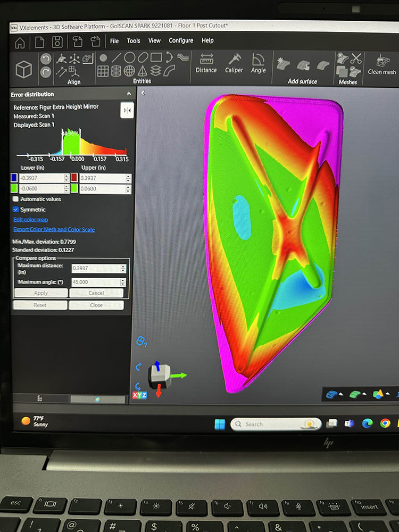The height and width of the screenshot is (532, 399).
Task: Select the cross-sections stacked layers icon
Action: (x=156, y=70)
